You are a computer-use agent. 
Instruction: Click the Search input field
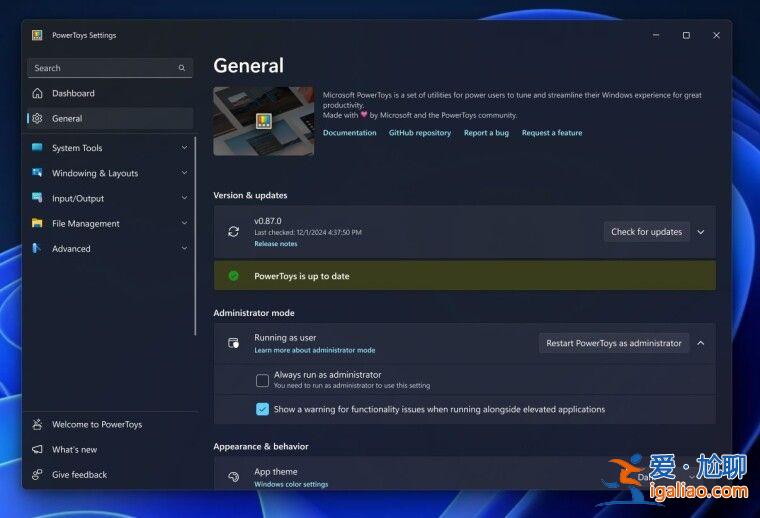100,68
